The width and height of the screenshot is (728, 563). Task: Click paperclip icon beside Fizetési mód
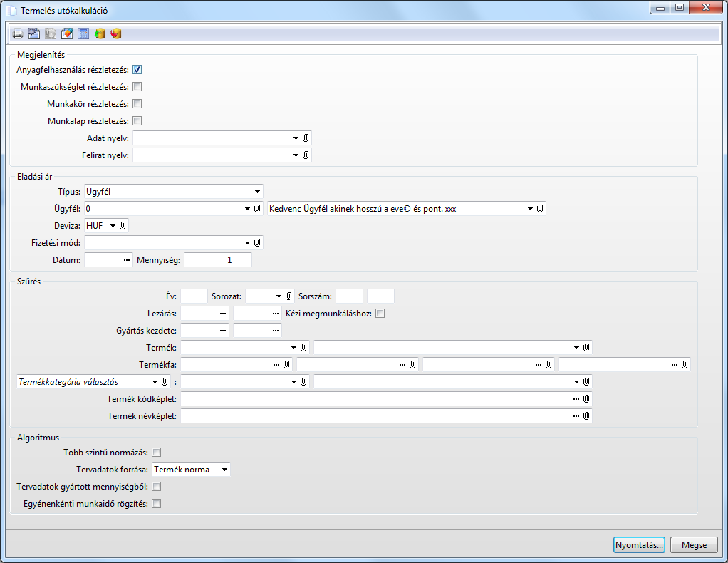(x=257, y=242)
